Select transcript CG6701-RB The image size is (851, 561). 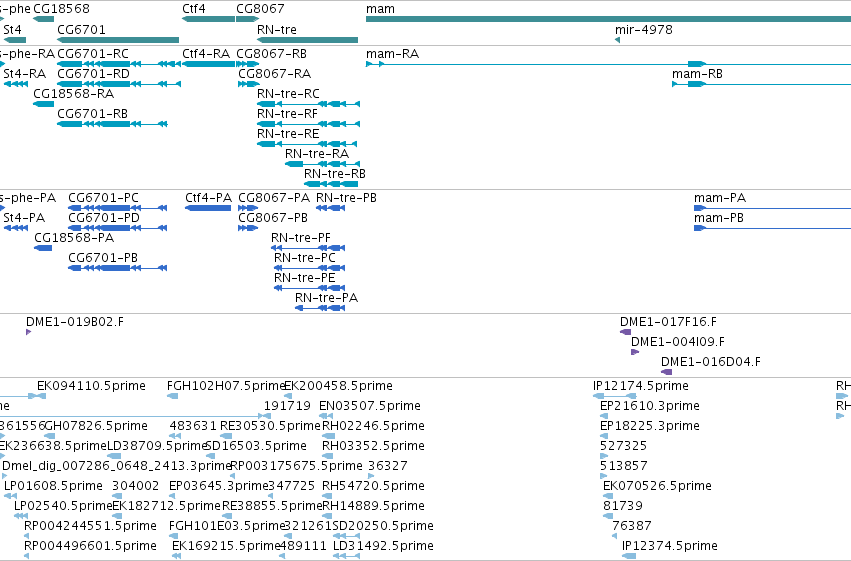point(112,124)
